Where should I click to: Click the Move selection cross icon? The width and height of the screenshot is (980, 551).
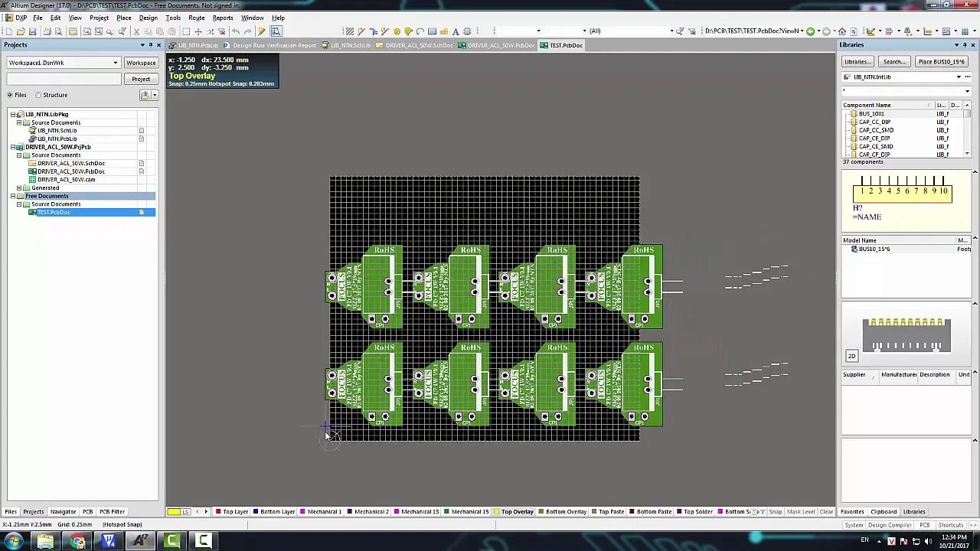pyautogui.click(x=198, y=31)
